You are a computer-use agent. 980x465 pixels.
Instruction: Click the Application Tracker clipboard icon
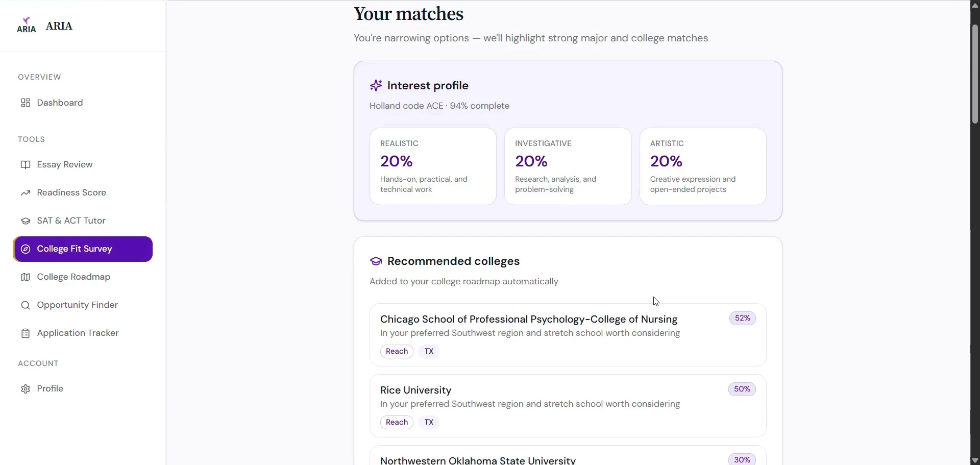click(x=26, y=333)
